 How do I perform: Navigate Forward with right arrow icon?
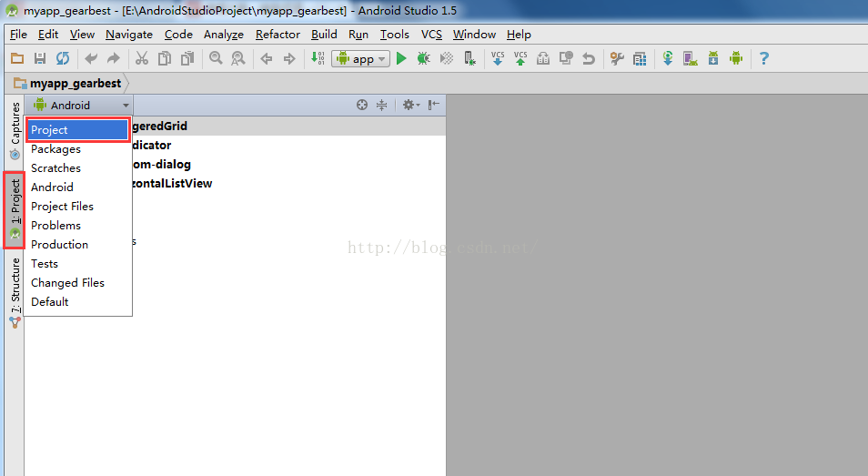tap(289, 58)
